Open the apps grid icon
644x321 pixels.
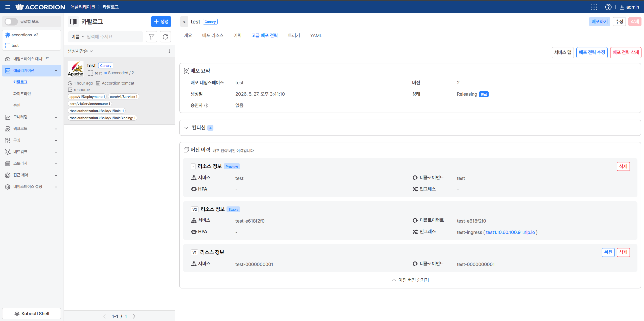594,7
